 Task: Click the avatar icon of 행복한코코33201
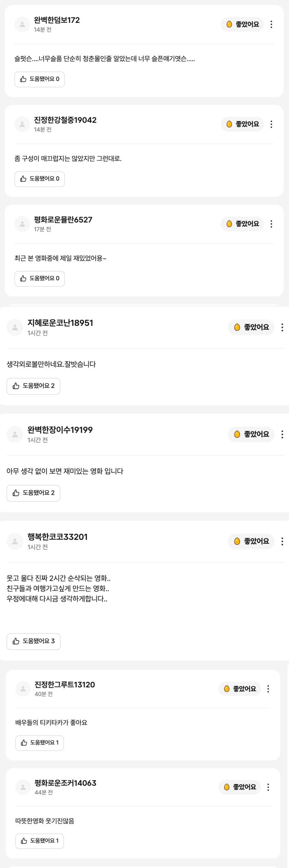pyautogui.click(x=15, y=541)
